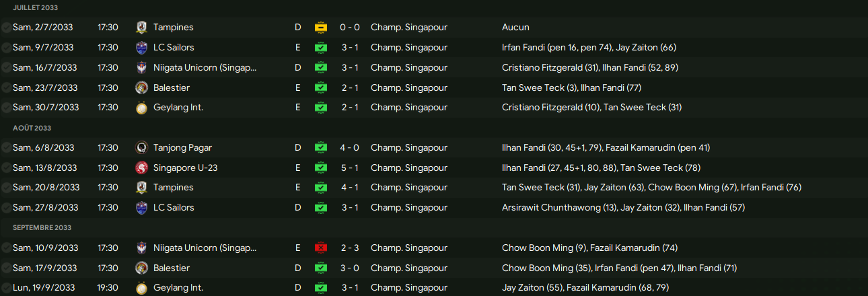This screenshot has width=868, height=296.
Task: Toggle the check circle for Sam, 2/7/2033
Action: pos(6,28)
